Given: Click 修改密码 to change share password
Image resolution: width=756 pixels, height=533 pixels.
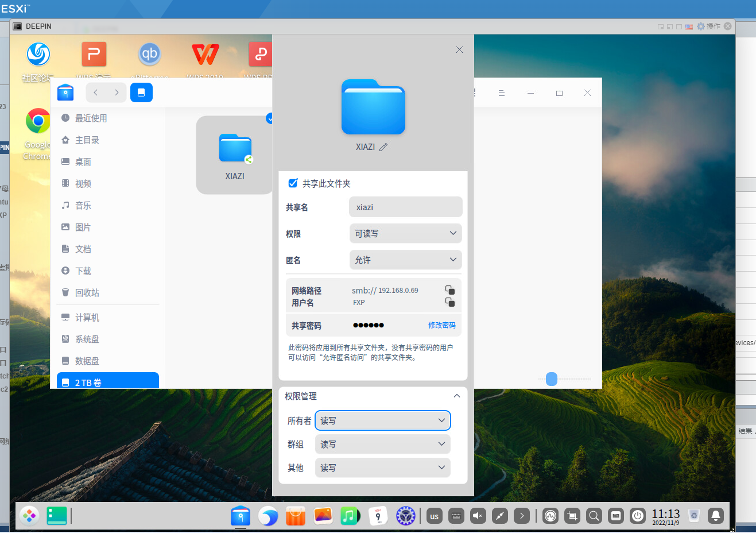Looking at the screenshot, I should 442,325.
